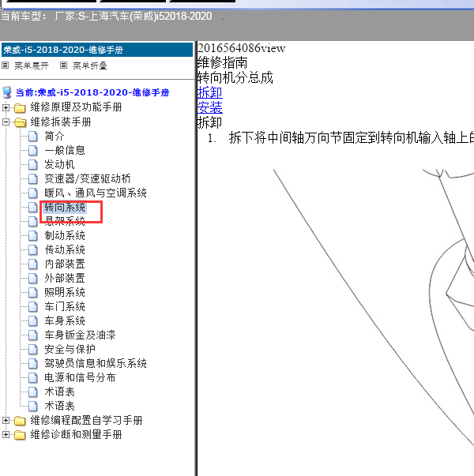Open the 一般信息 tree item
Viewport: 474px width, 476px height.
tap(65, 151)
